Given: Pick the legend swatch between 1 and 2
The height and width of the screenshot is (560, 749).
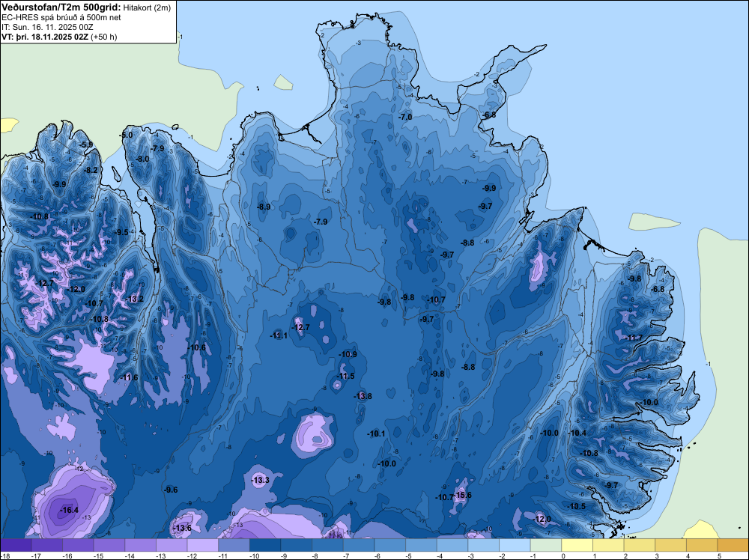Looking at the screenshot, I should point(608,545).
